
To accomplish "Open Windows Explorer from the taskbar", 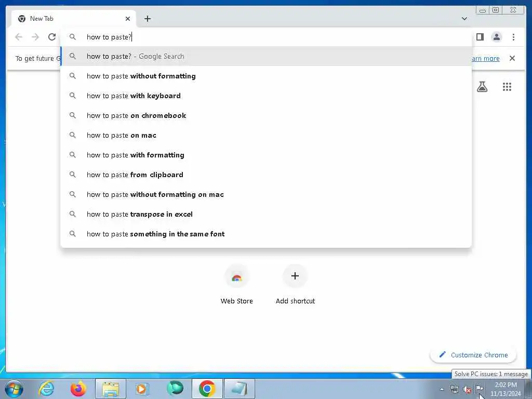I will coord(111,389).
